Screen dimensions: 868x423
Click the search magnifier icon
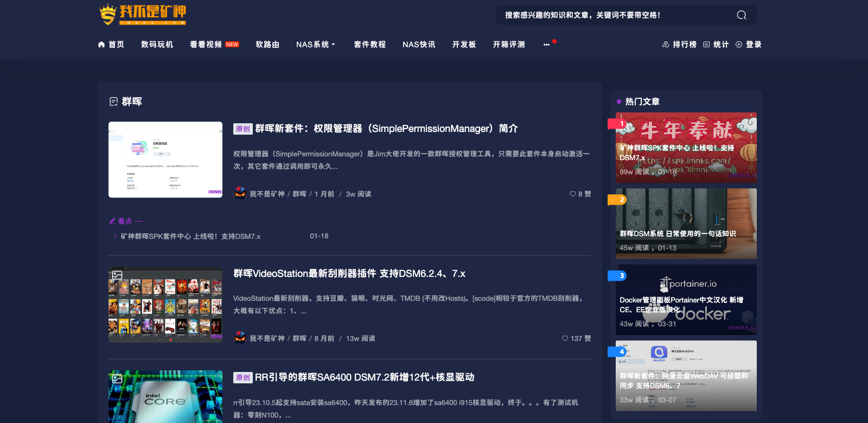pos(741,15)
